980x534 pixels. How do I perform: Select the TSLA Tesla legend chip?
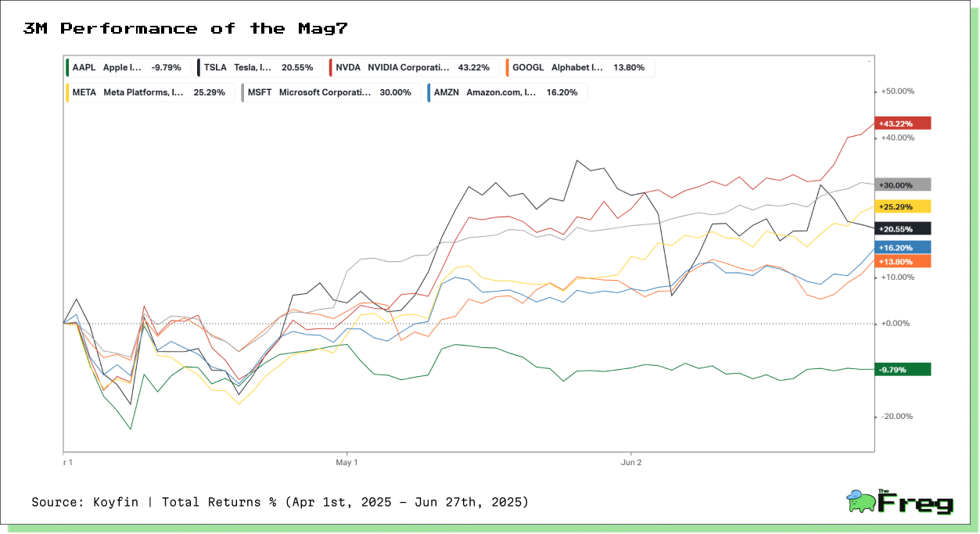(259, 67)
